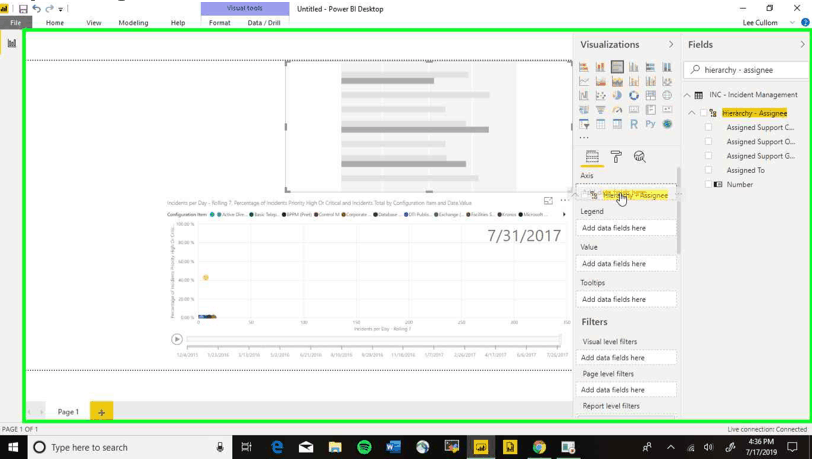Select the Matrix visual

617,124
